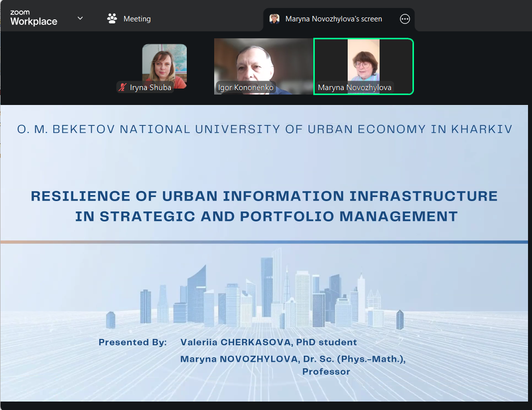Viewport: 532px width, 410px height.
Task: Expand the dropdown chevron beside Zoom Workplace
Action: click(x=80, y=18)
